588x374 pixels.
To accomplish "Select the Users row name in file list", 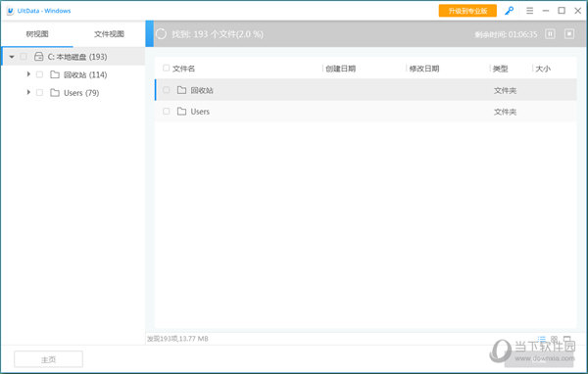I will tap(200, 112).
